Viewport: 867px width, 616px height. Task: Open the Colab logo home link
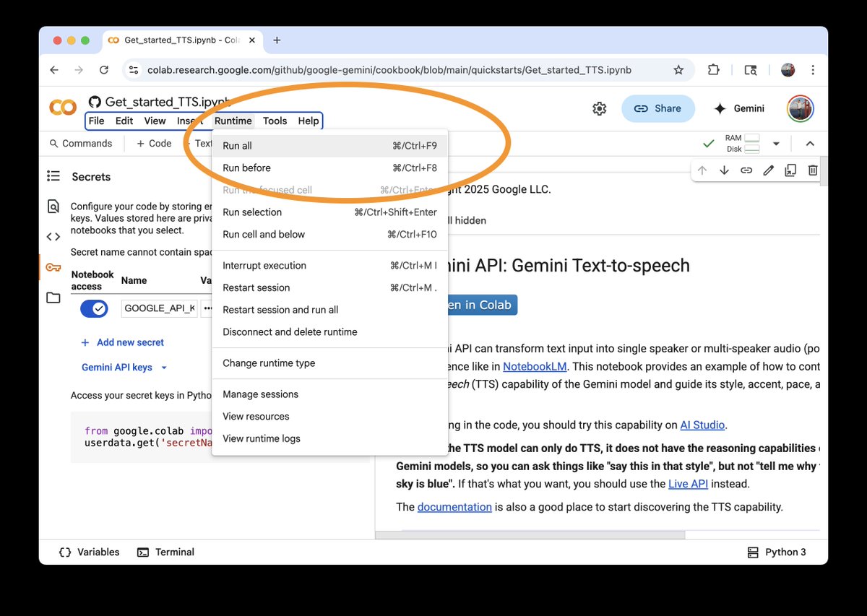coord(63,108)
